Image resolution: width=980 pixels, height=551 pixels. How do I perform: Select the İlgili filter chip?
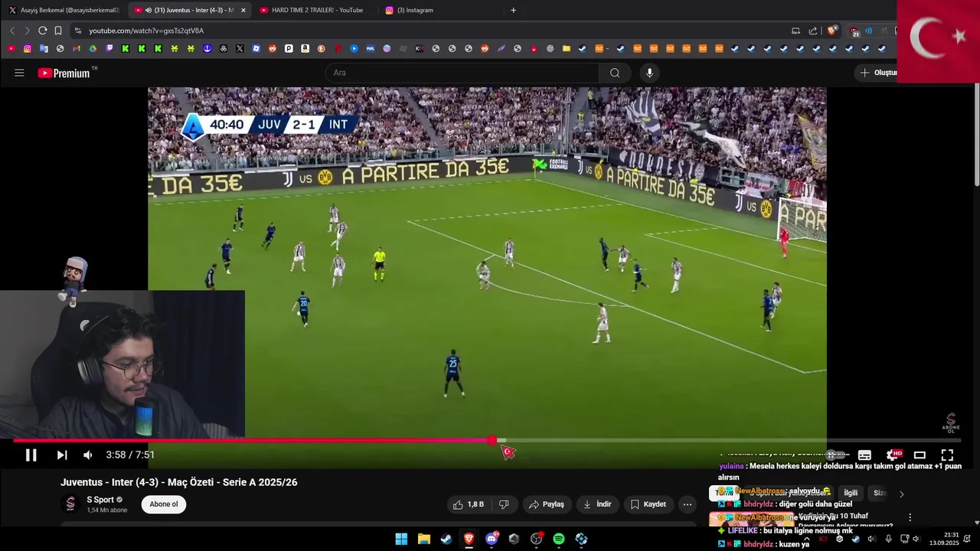pos(851,493)
